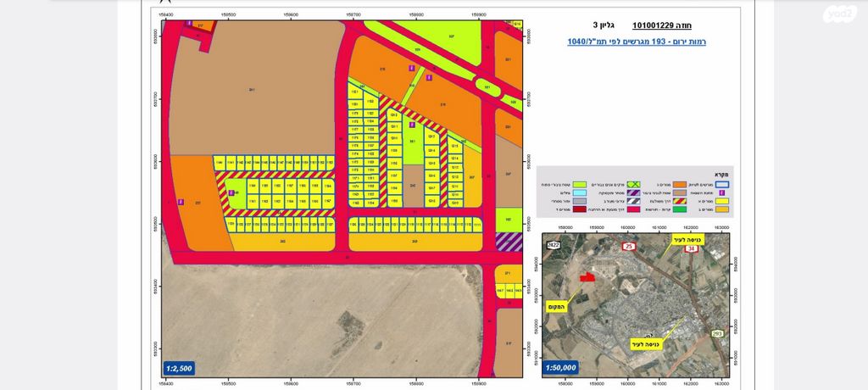This screenshot has width=868, height=390.
Task: Click the route 25 road sign
Action: [628, 247]
